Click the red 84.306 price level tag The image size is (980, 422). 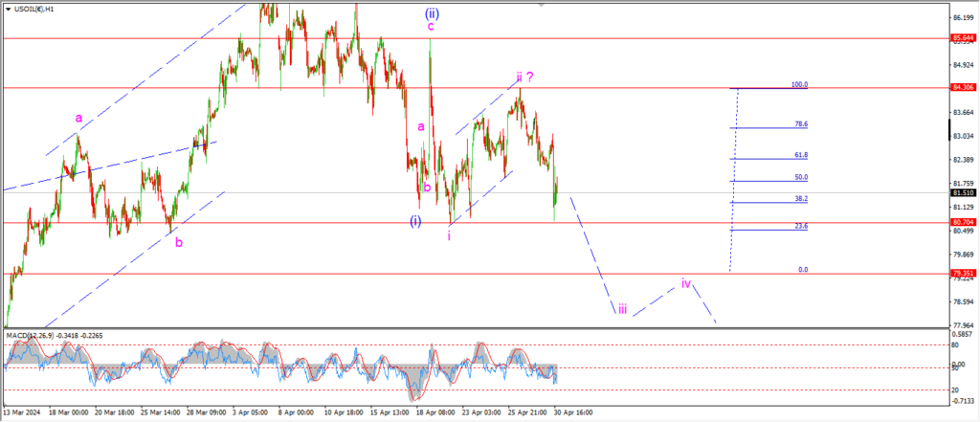[x=963, y=87]
